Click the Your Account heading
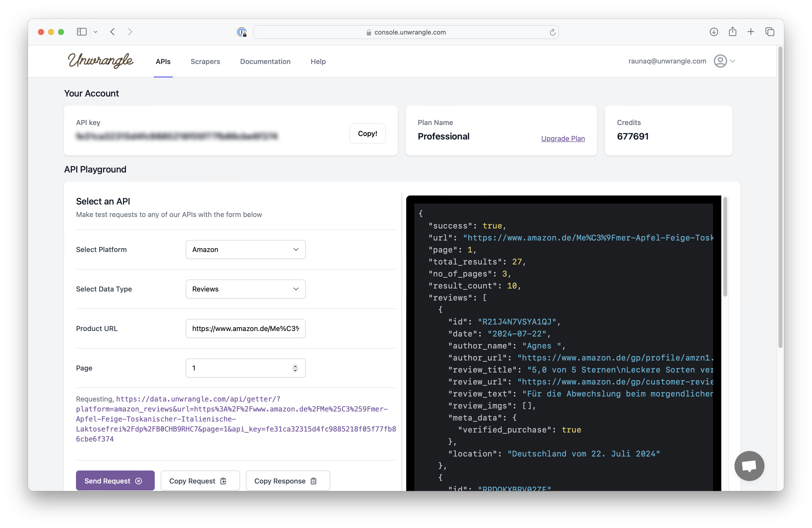 91,93
